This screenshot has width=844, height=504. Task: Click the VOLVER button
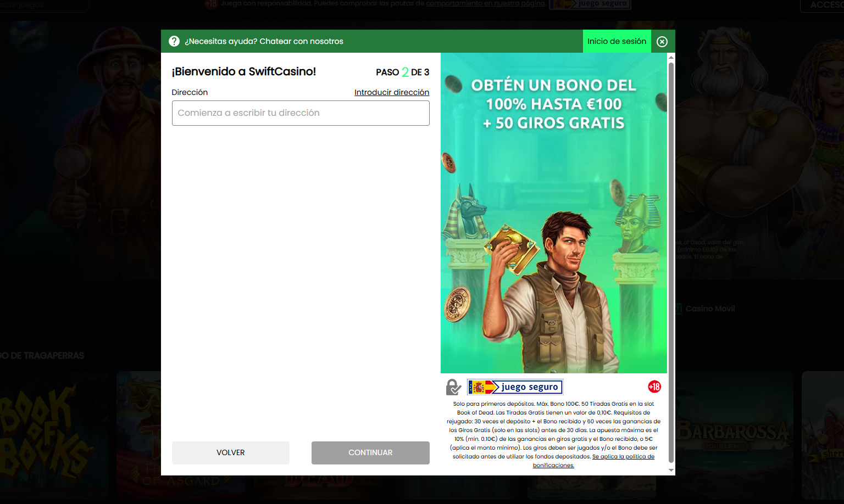tap(231, 453)
